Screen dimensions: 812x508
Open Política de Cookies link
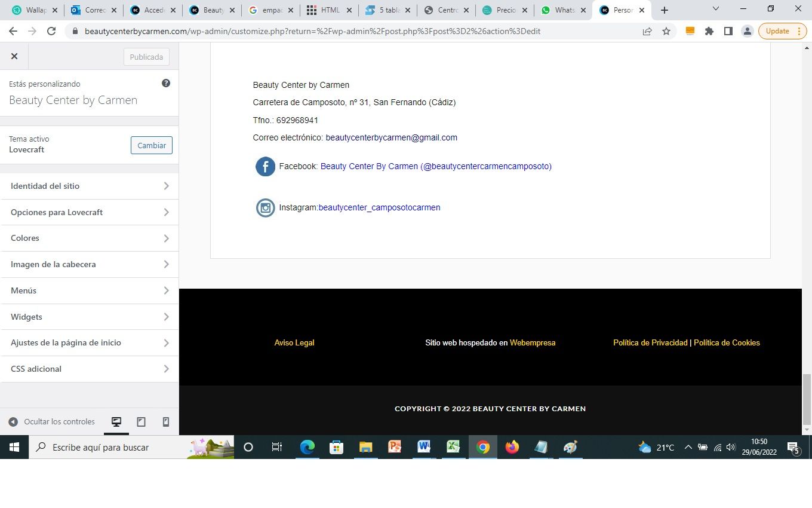pos(727,342)
